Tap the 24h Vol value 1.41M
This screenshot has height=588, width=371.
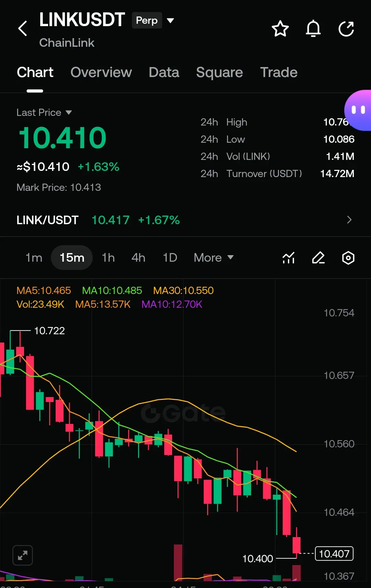click(x=340, y=156)
